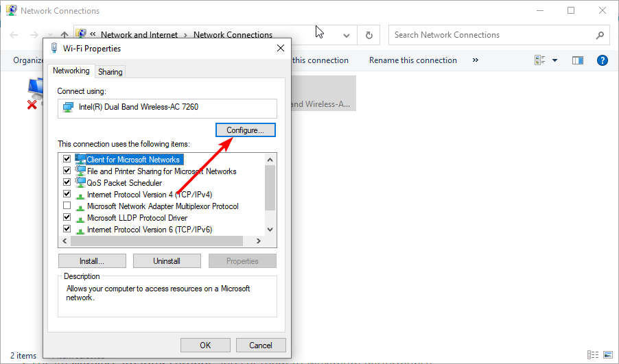
Task: Click the refresh icon beside address bar
Action: coord(369,35)
